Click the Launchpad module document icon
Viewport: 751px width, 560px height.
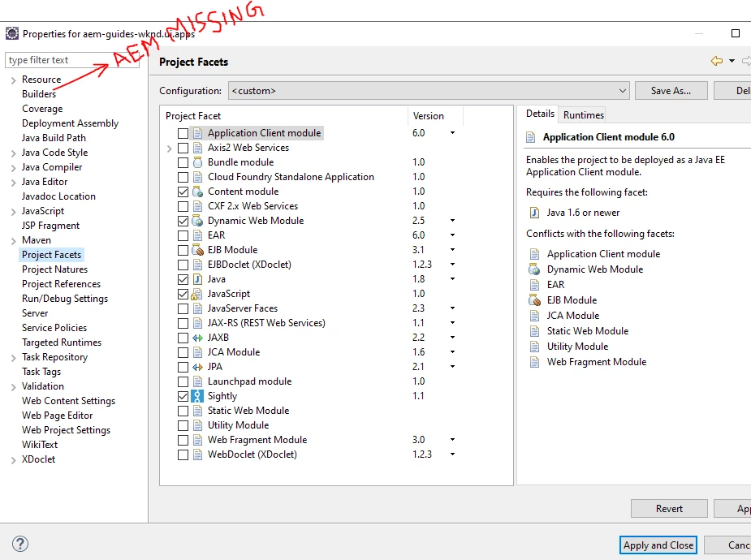tap(197, 382)
